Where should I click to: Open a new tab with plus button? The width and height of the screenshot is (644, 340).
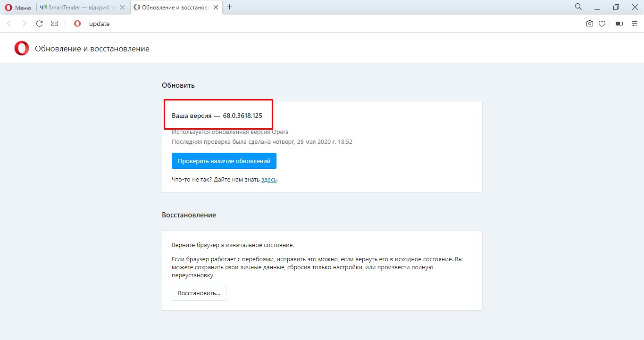(x=230, y=7)
